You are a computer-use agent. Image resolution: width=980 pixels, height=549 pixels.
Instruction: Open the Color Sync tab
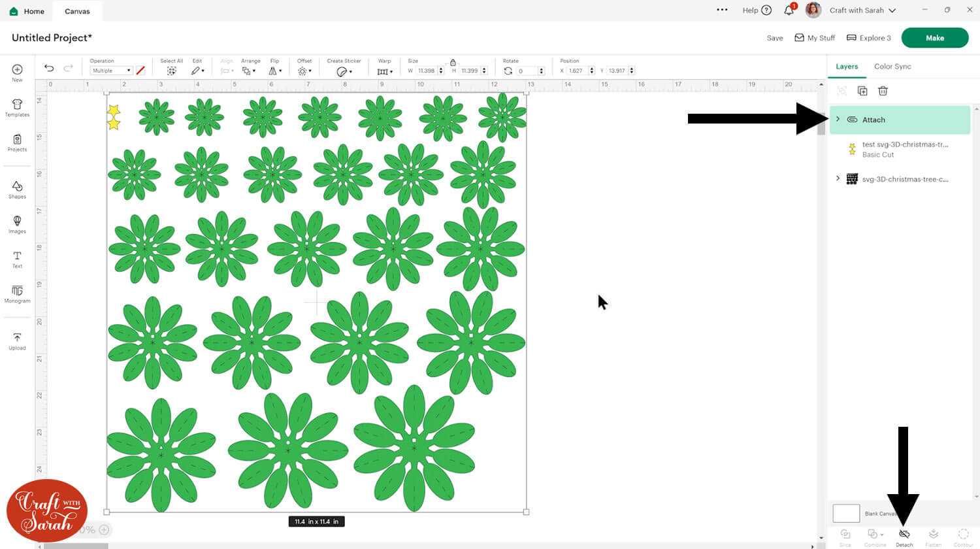point(892,67)
